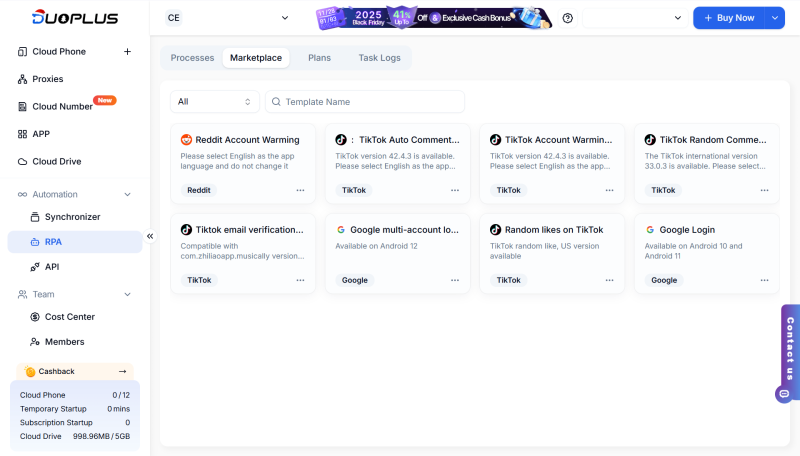Collapse the Automation section
This screenshot has height=456, width=800.
point(127,194)
